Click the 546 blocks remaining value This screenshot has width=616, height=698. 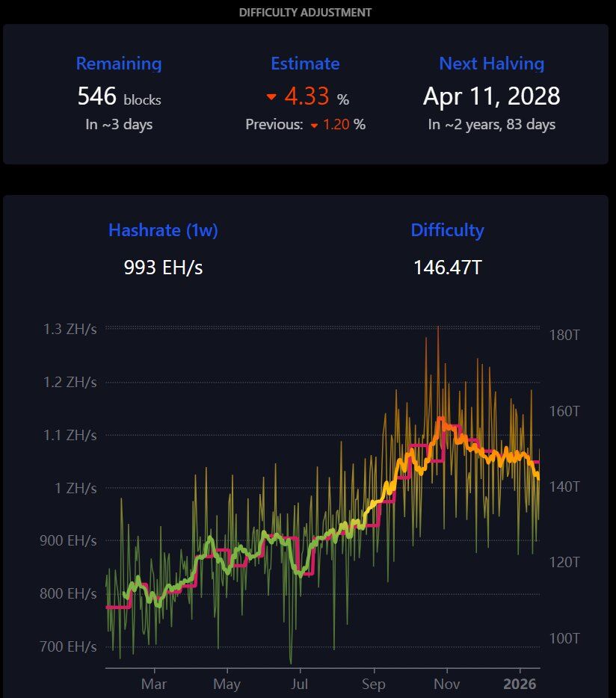[x=119, y=97]
